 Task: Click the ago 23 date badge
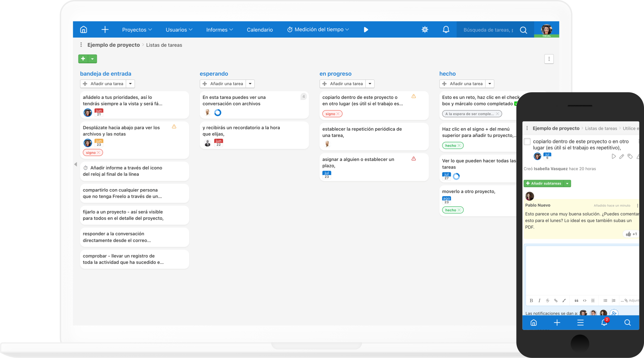click(447, 200)
